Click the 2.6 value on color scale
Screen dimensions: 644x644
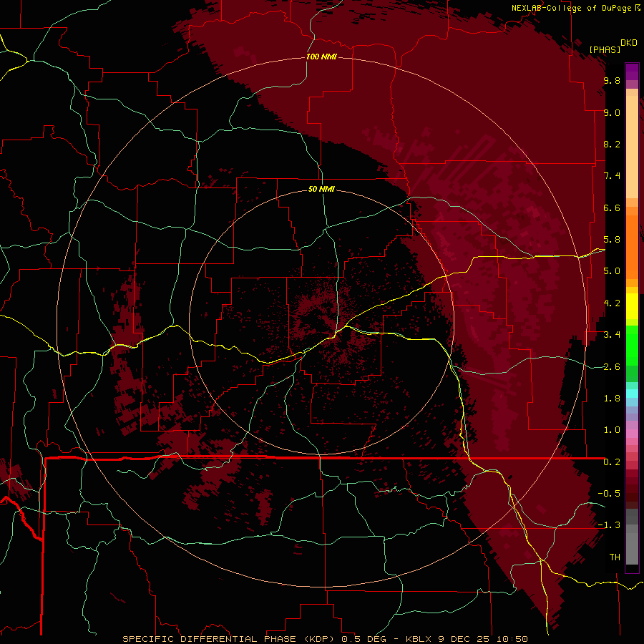tap(612, 367)
